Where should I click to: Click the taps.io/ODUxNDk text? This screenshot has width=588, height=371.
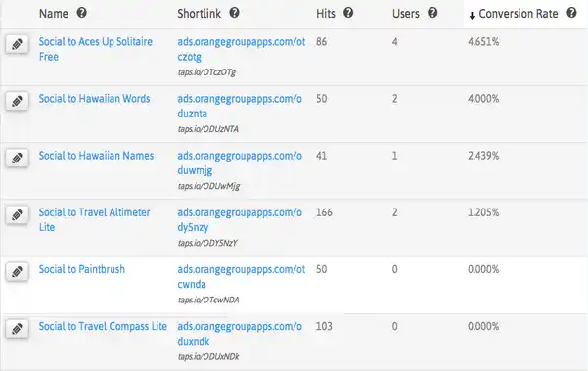point(208,357)
